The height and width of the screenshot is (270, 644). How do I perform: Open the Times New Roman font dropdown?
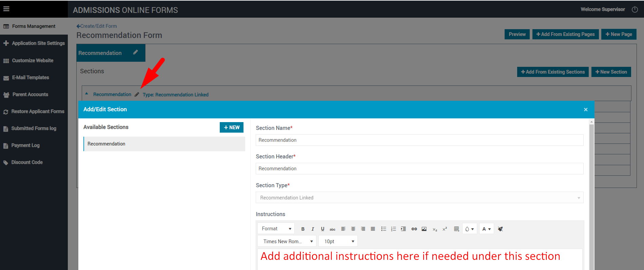coord(287,242)
